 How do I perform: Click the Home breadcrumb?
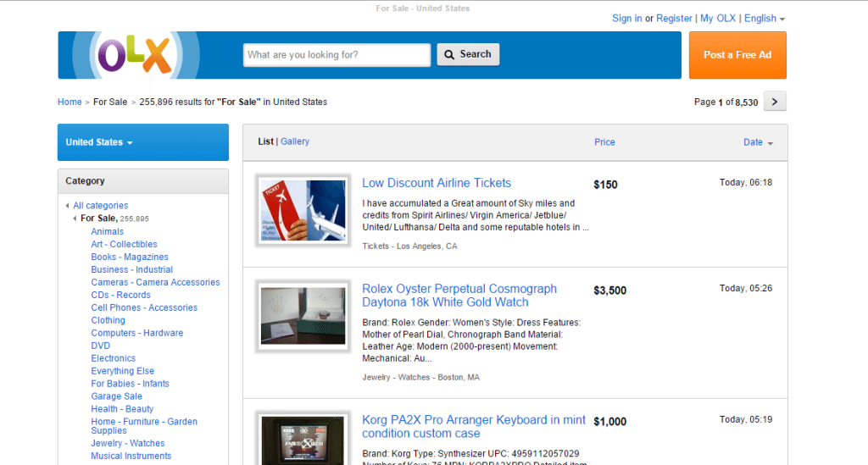tap(70, 102)
